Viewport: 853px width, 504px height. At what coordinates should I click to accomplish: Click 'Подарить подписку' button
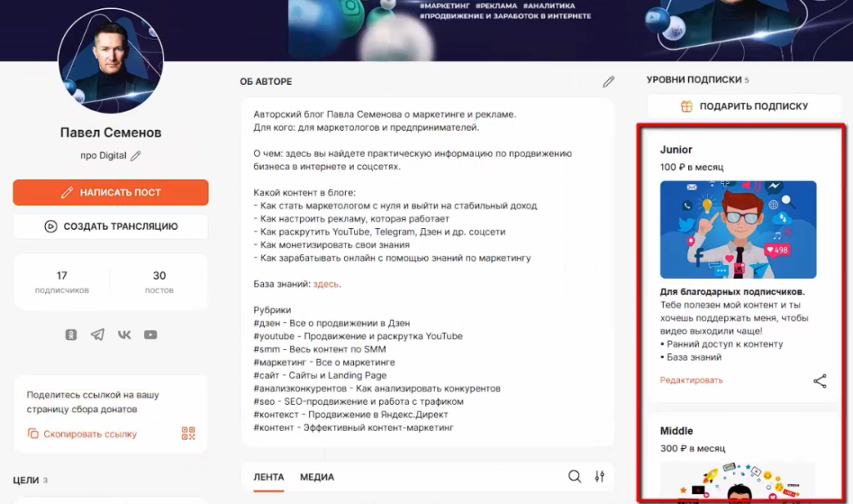(x=744, y=106)
